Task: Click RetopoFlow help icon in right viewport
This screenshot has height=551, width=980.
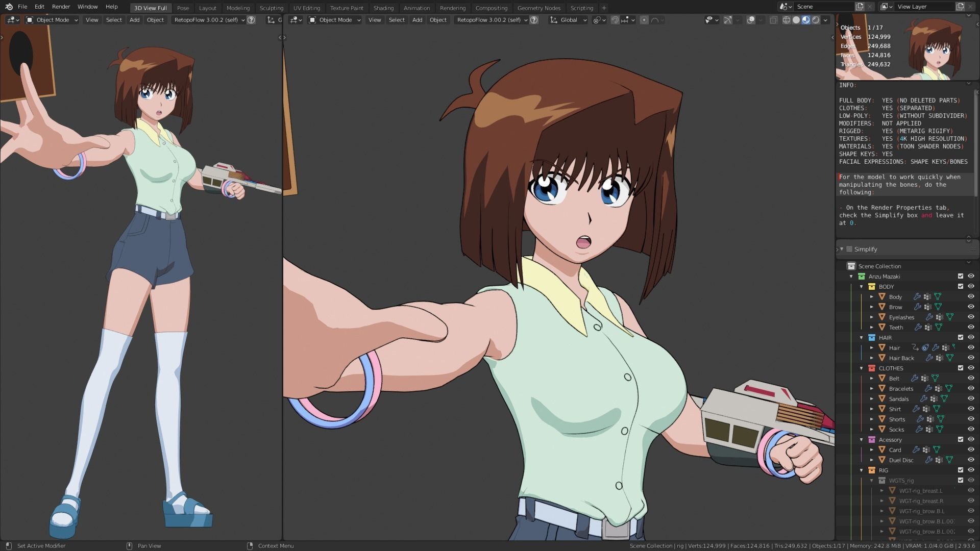Action: coord(534,20)
